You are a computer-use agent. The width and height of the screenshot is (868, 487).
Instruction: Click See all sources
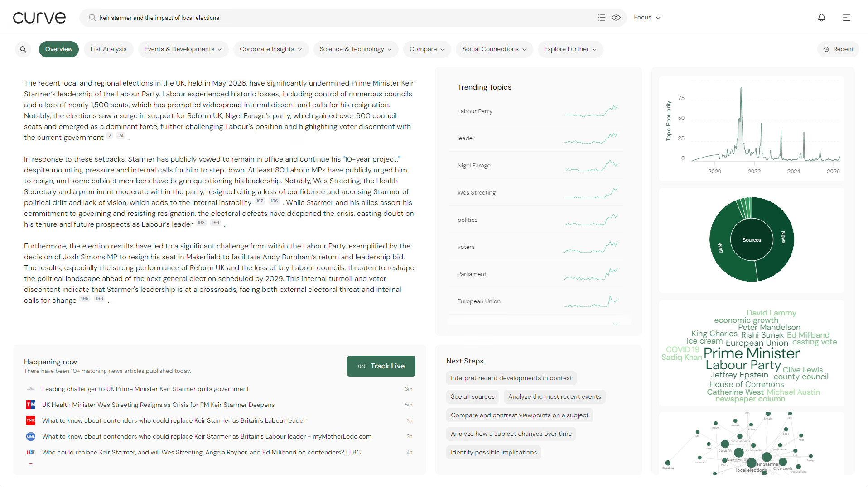coord(473,397)
